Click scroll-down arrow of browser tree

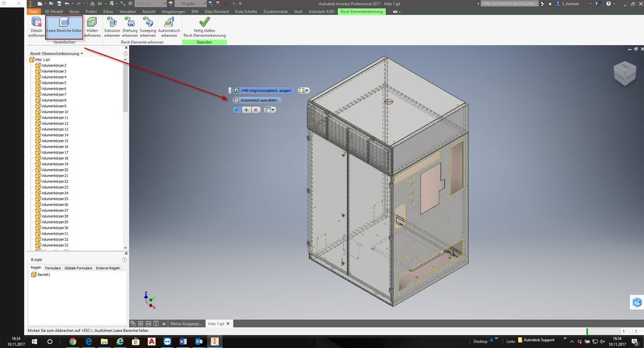point(125,248)
